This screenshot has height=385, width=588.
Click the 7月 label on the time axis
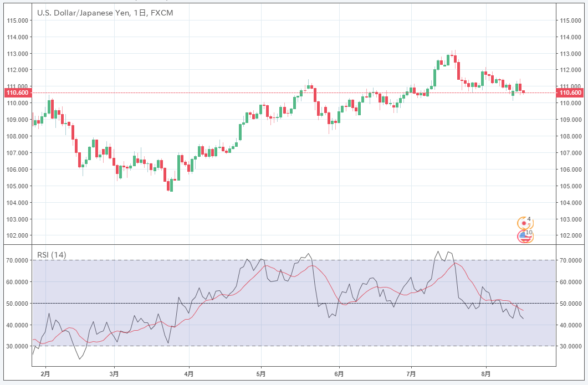pos(411,374)
